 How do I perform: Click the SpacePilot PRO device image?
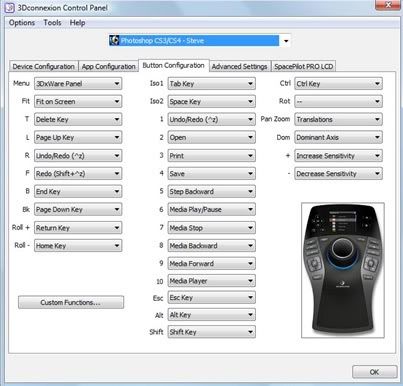[x=343, y=270]
